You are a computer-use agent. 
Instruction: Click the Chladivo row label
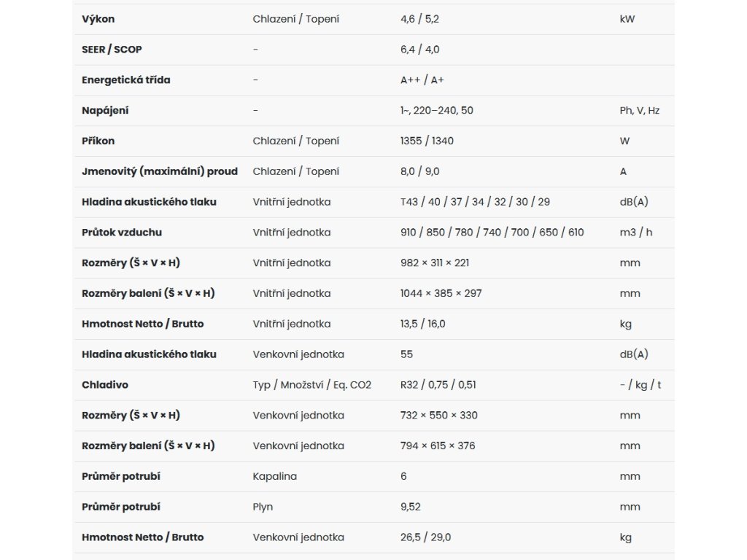(x=105, y=385)
